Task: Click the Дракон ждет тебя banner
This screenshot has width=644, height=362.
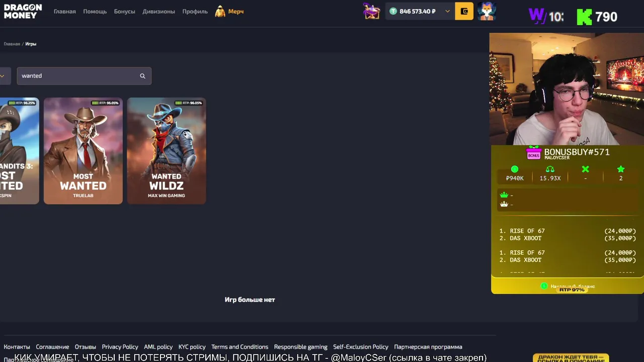Action: (x=571, y=358)
